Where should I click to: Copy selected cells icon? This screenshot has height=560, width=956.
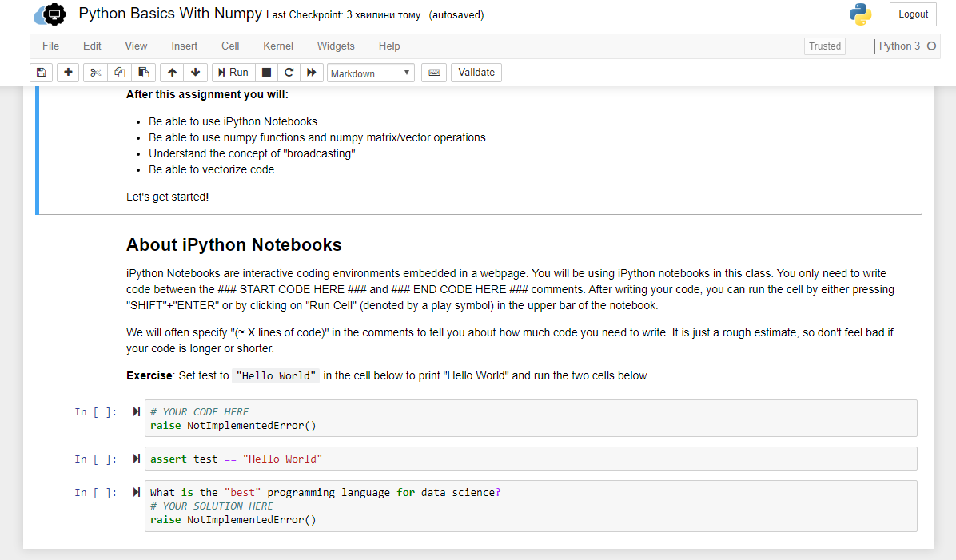(x=120, y=73)
